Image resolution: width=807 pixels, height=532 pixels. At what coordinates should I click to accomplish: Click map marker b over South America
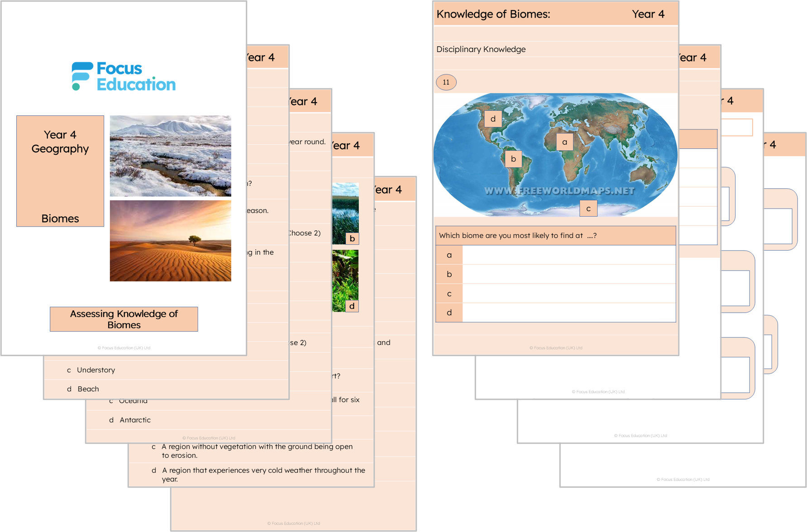coord(513,159)
